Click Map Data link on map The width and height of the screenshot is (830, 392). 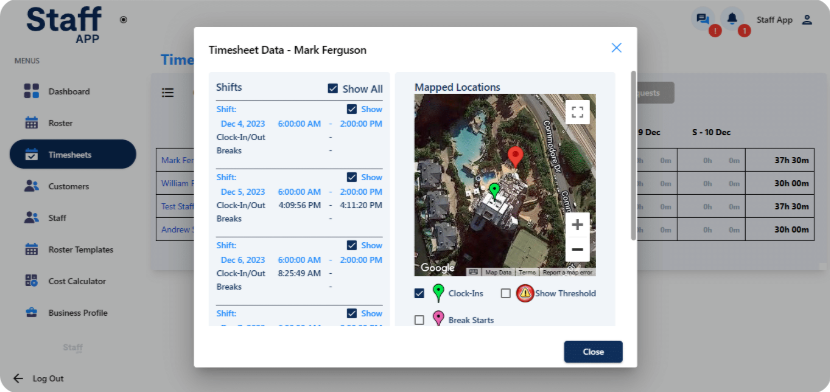(x=498, y=272)
